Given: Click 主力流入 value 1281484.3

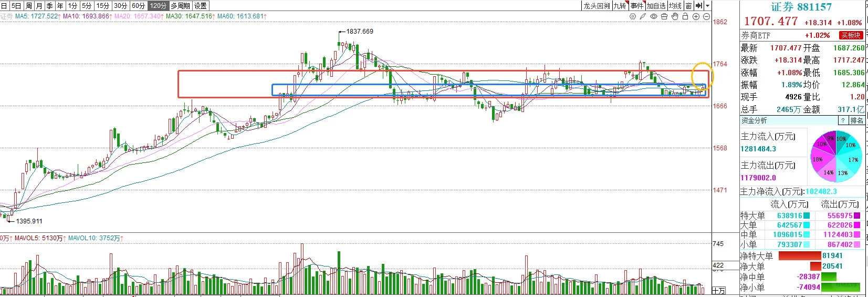Looking at the screenshot, I should click(x=758, y=149).
